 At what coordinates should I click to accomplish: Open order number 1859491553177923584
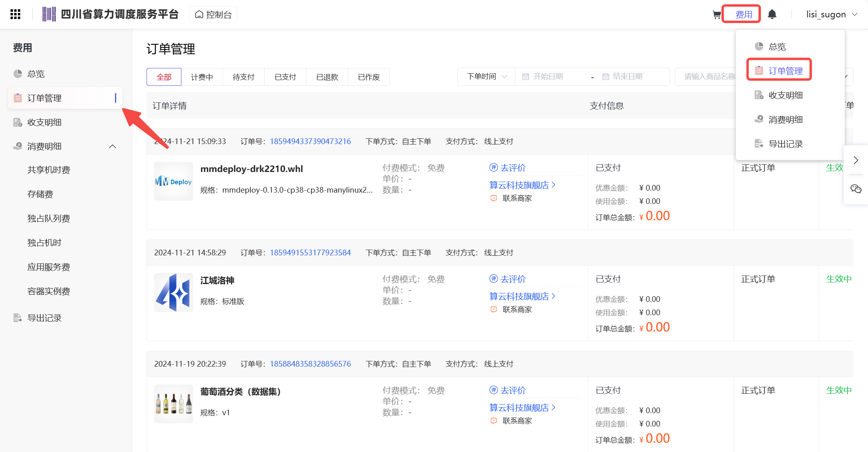click(x=311, y=253)
